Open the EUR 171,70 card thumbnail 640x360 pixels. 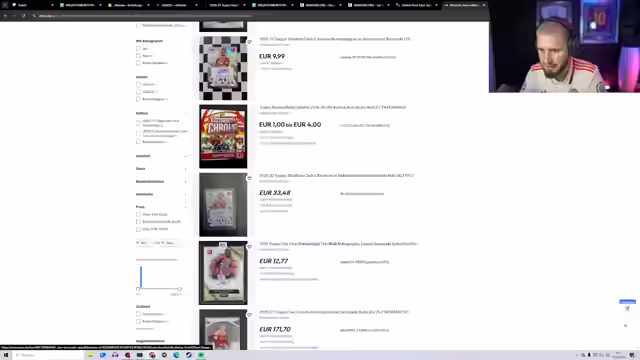(223, 330)
